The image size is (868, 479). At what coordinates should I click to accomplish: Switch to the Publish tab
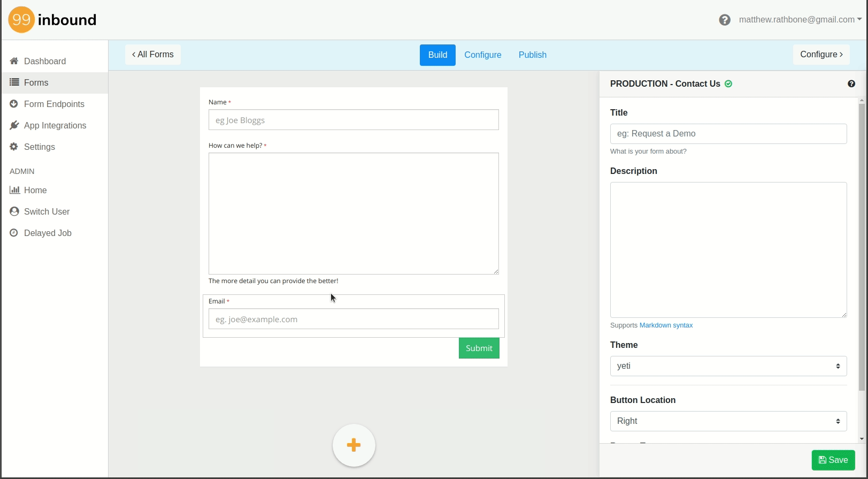point(533,55)
